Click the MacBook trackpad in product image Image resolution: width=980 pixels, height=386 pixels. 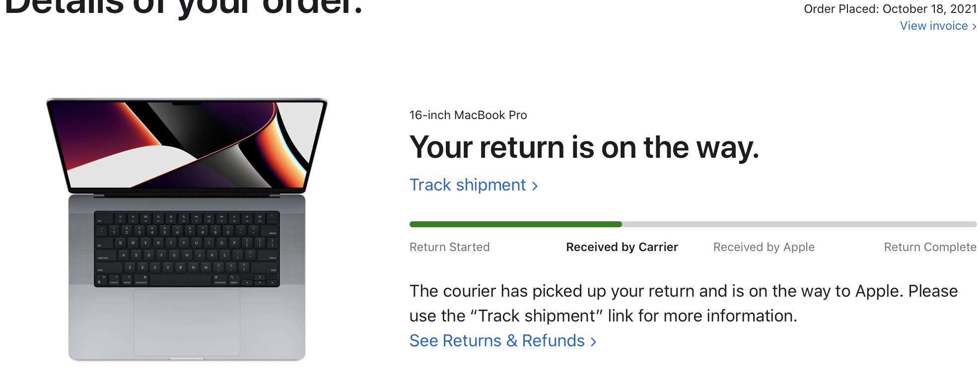187,322
